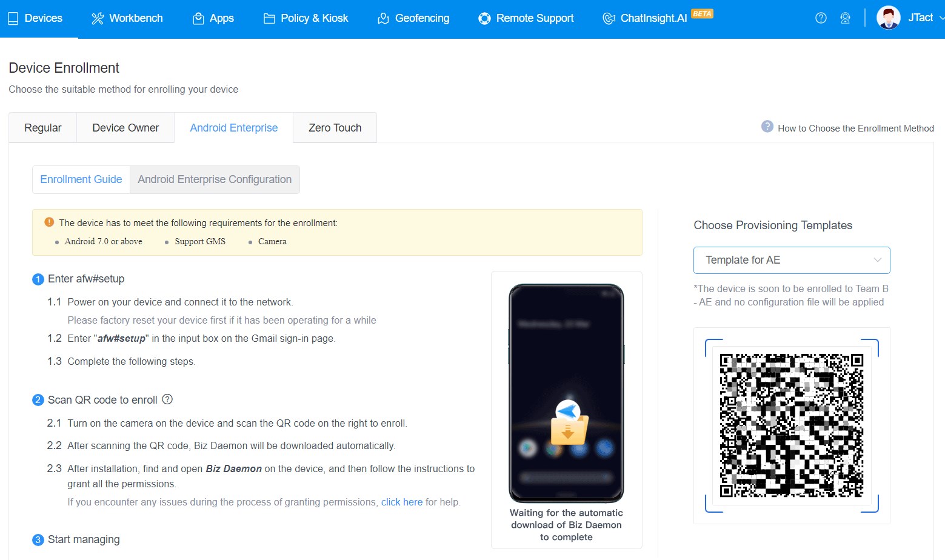Image resolution: width=945 pixels, height=560 pixels.
Task: Click the help icon next to Scan QR code
Action: coord(168,399)
